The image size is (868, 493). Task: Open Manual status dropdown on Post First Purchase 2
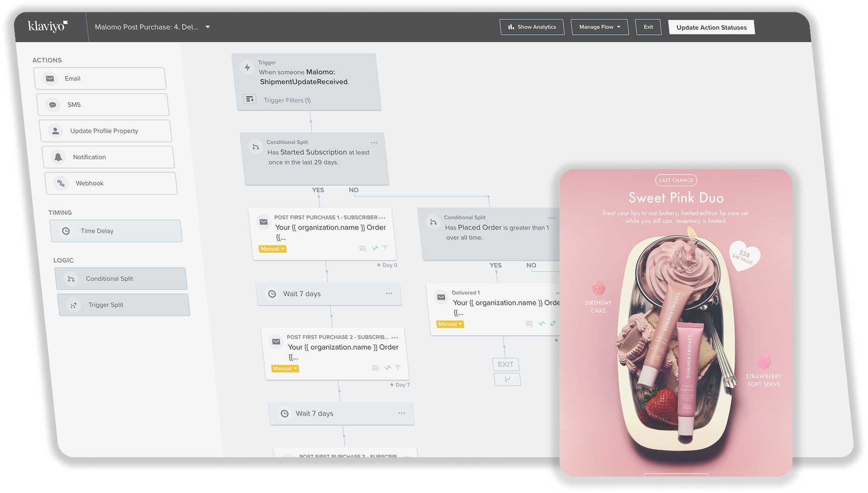click(x=285, y=369)
